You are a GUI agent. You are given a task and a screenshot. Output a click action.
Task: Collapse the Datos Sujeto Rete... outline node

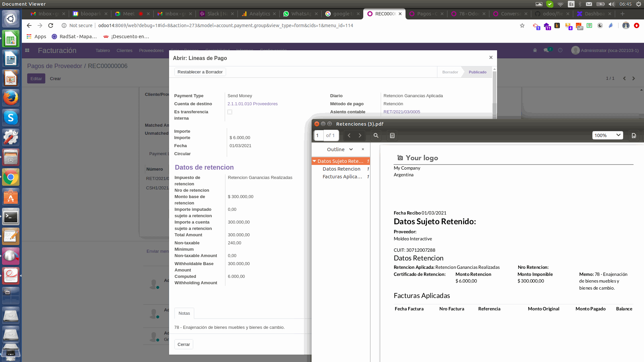(314, 161)
